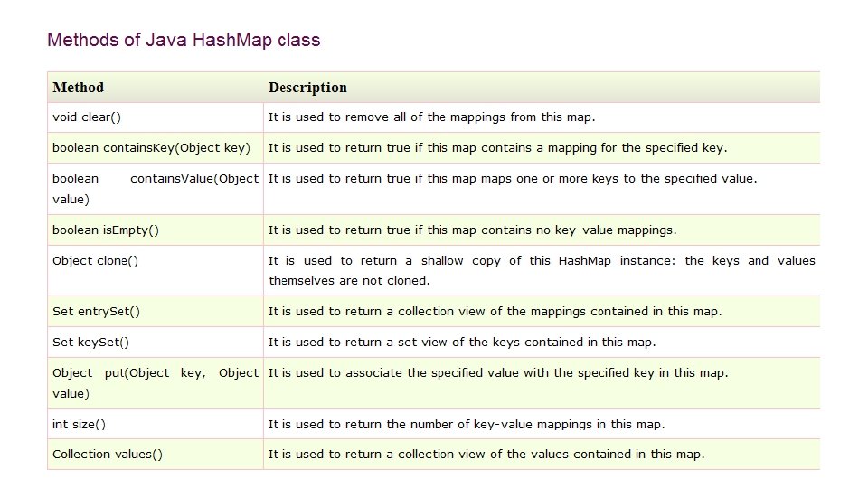Click description about no key-value mappings

(x=473, y=230)
